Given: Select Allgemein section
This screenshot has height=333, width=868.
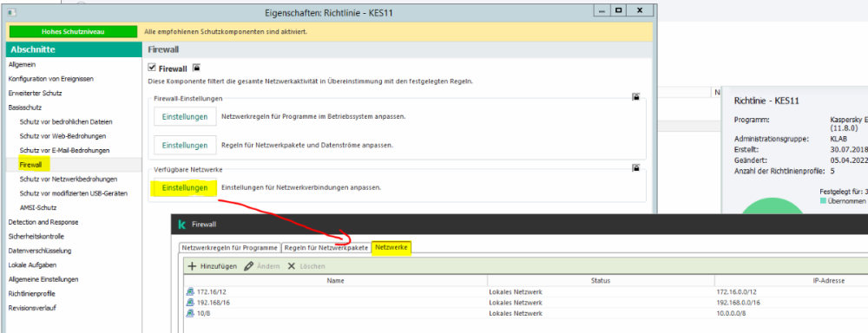Looking at the screenshot, I should coord(23,65).
